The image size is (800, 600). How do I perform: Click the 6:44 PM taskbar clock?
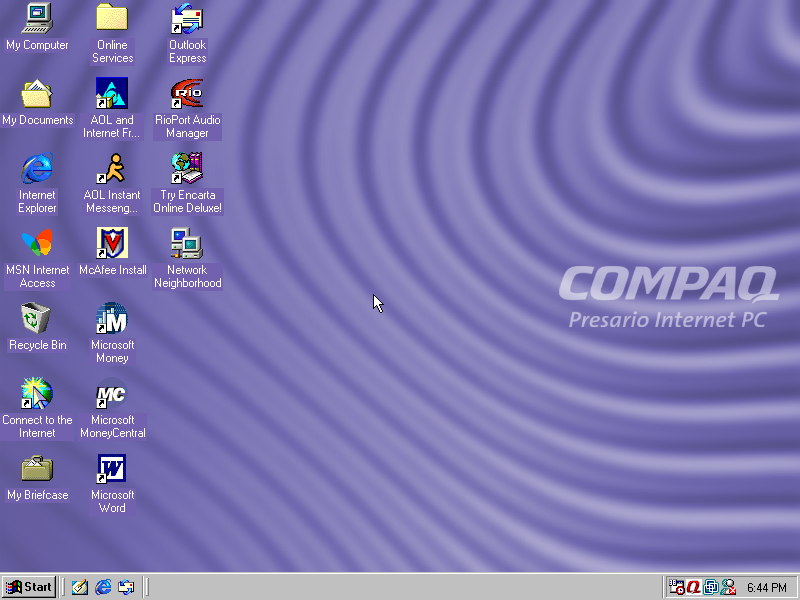point(767,588)
